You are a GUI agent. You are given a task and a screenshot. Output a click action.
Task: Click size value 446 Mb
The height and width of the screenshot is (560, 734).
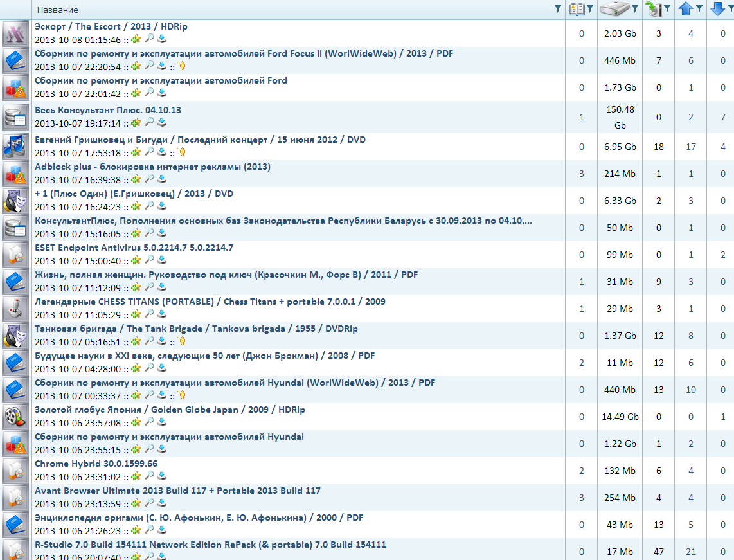click(x=620, y=60)
